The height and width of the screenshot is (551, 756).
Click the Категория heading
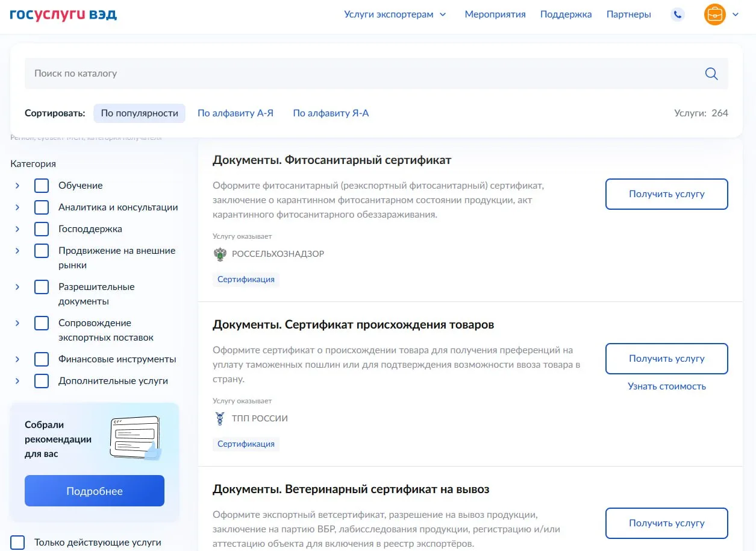click(x=33, y=164)
